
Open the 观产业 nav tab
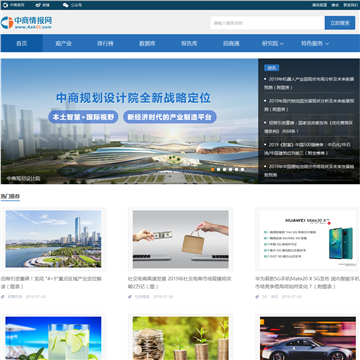[63, 43]
